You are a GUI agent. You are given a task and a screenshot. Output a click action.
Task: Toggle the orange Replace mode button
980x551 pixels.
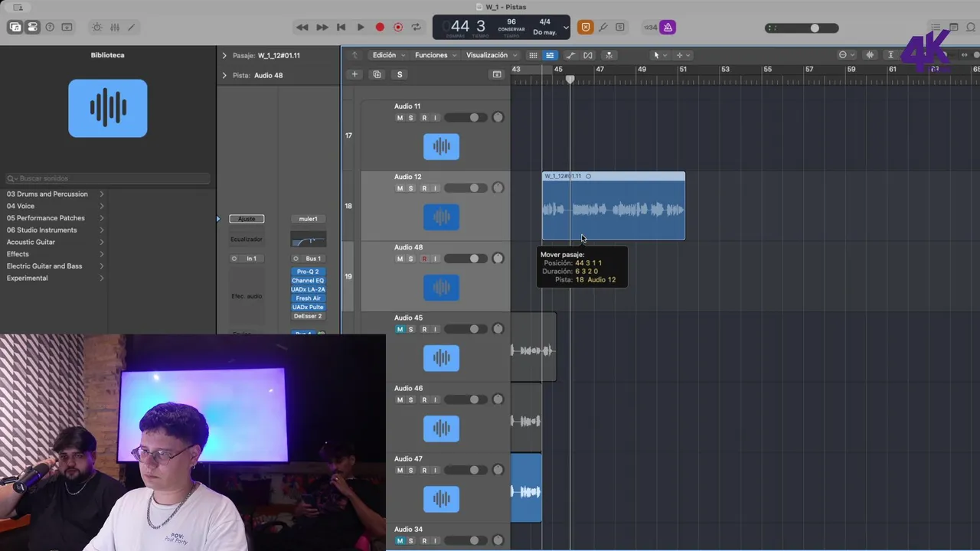tap(586, 27)
